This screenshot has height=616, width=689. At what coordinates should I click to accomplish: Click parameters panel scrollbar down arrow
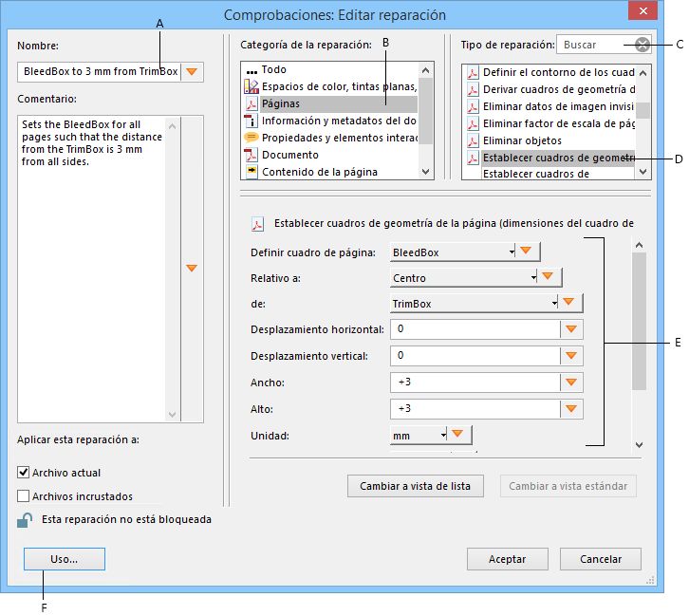[x=640, y=444]
